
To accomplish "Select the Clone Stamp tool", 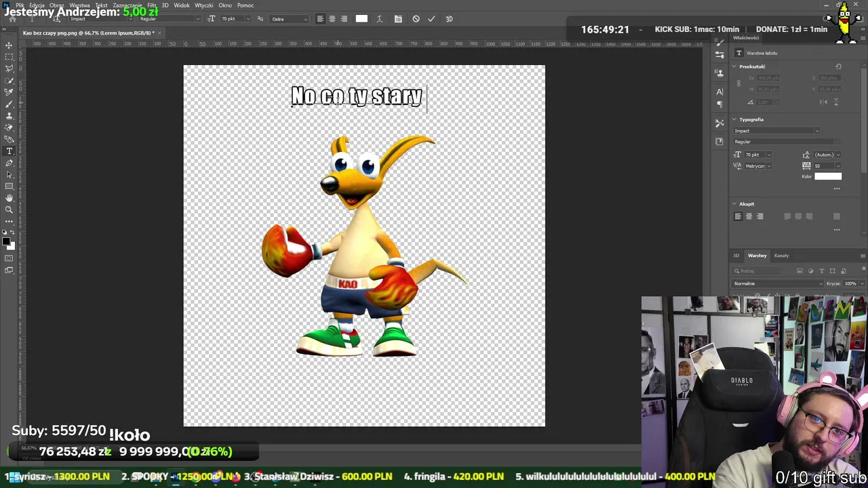I will click(9, 115).
